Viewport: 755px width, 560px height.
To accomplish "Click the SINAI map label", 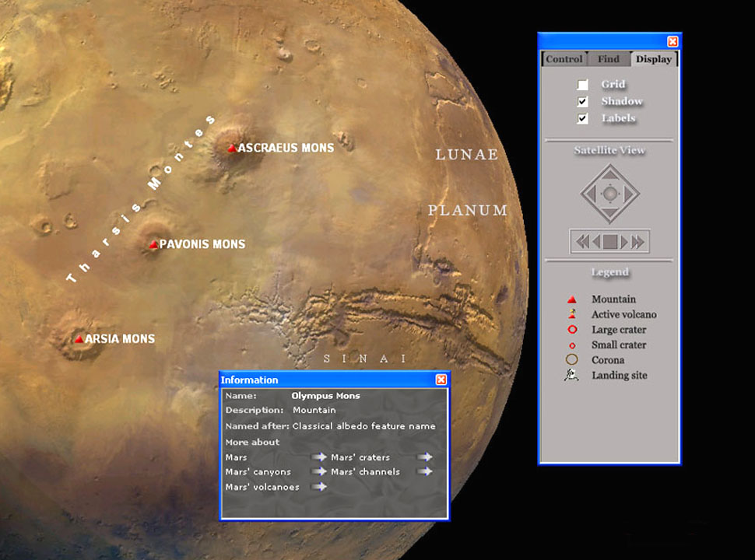I will [x=365, y=359].
